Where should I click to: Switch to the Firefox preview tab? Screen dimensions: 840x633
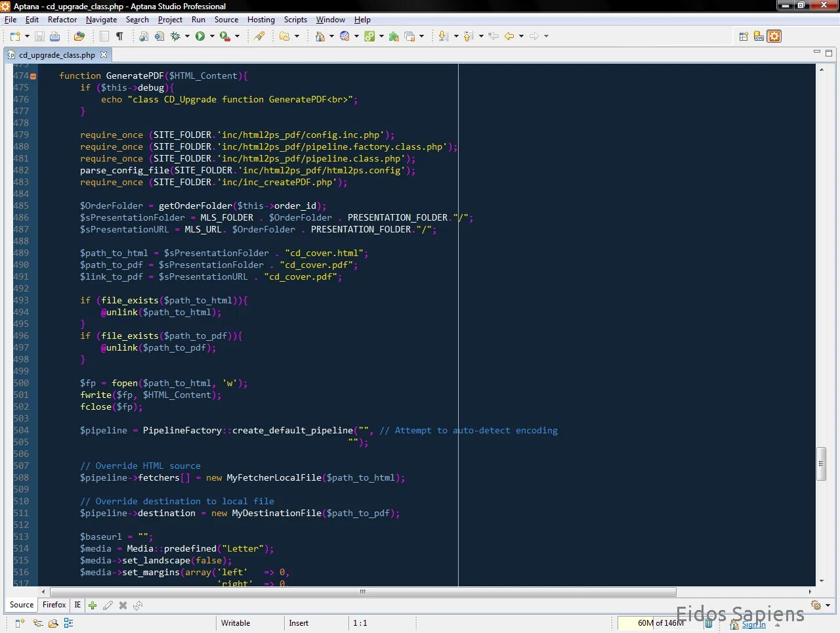point(54,605)
